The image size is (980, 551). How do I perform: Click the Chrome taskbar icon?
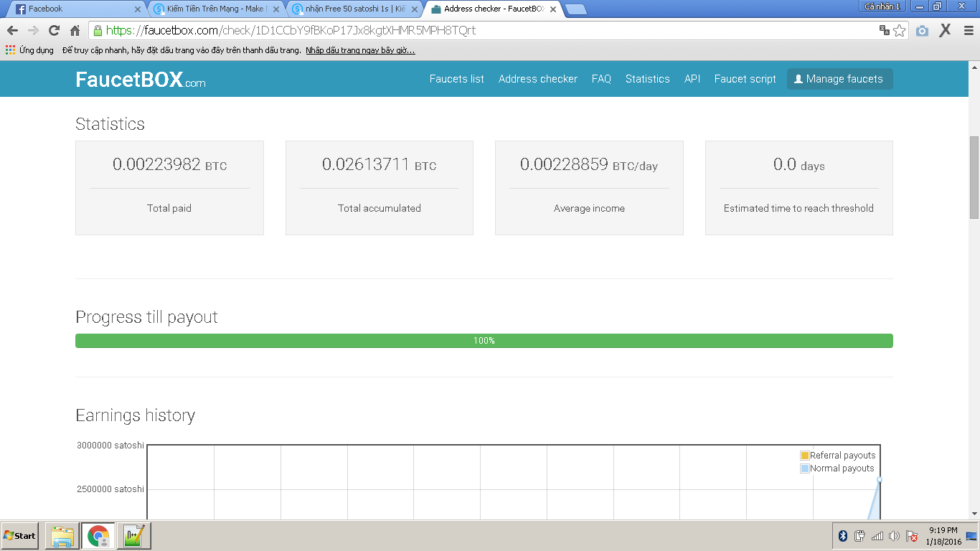tap(98, 536)
